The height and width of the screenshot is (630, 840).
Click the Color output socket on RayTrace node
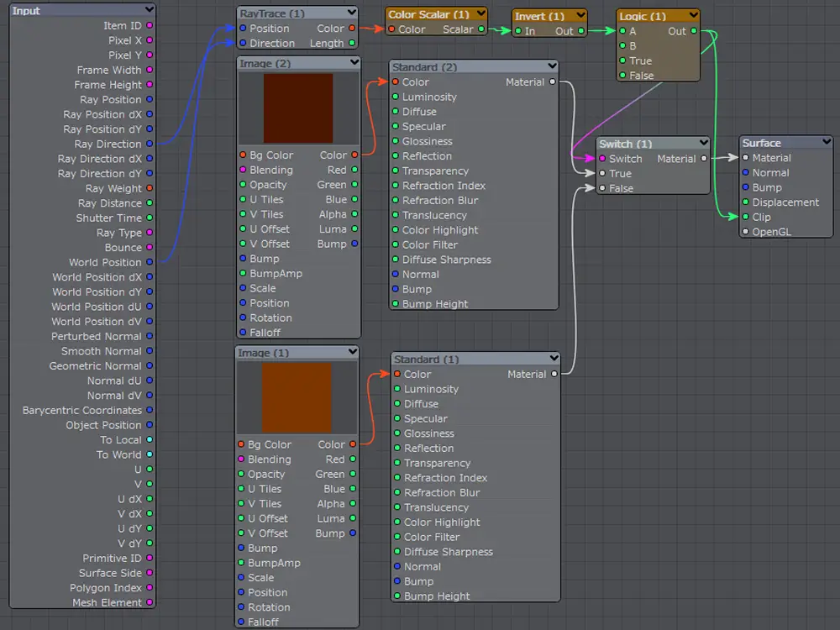tap(354, 29)
